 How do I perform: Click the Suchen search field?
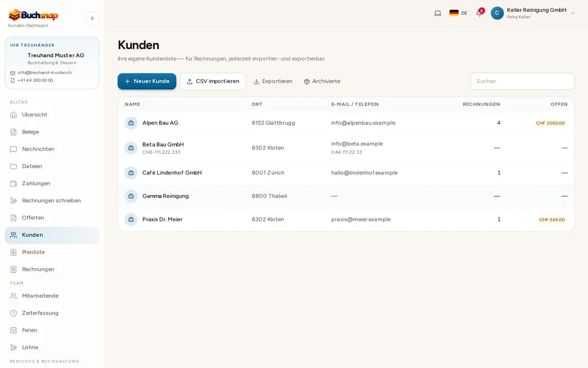522,81
